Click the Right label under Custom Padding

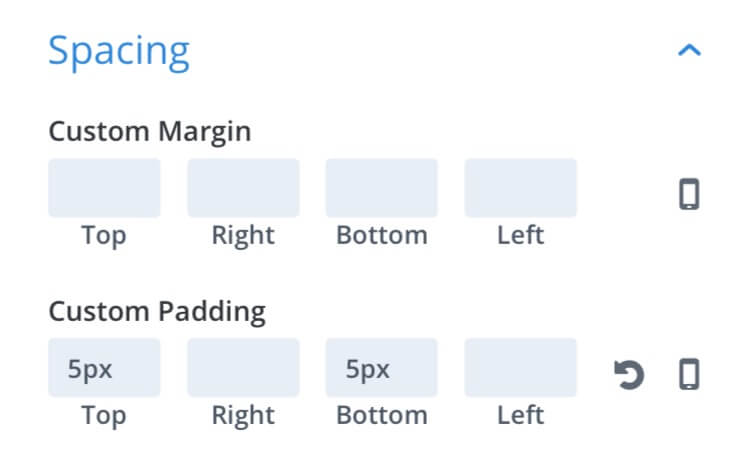(x=243, y=416)
